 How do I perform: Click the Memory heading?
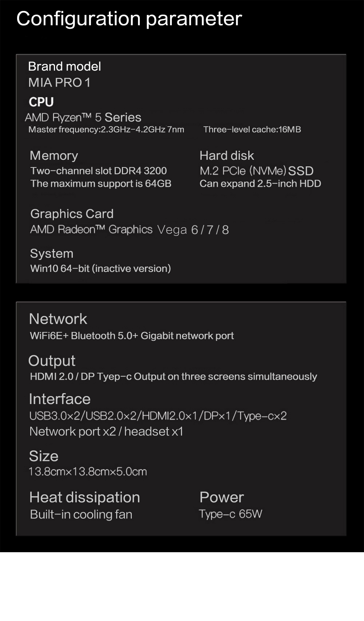[54, 156]
